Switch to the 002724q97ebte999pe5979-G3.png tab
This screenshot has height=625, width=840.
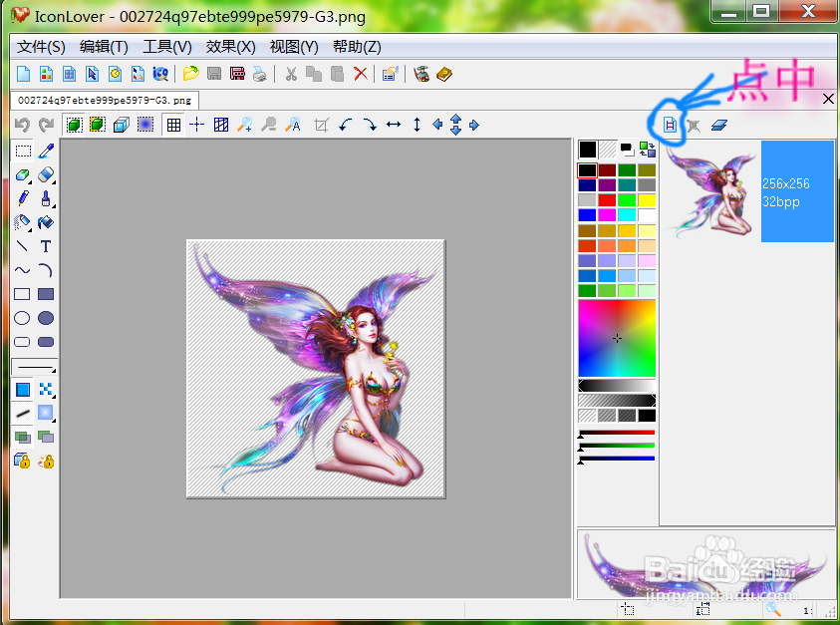click(105, 101)
